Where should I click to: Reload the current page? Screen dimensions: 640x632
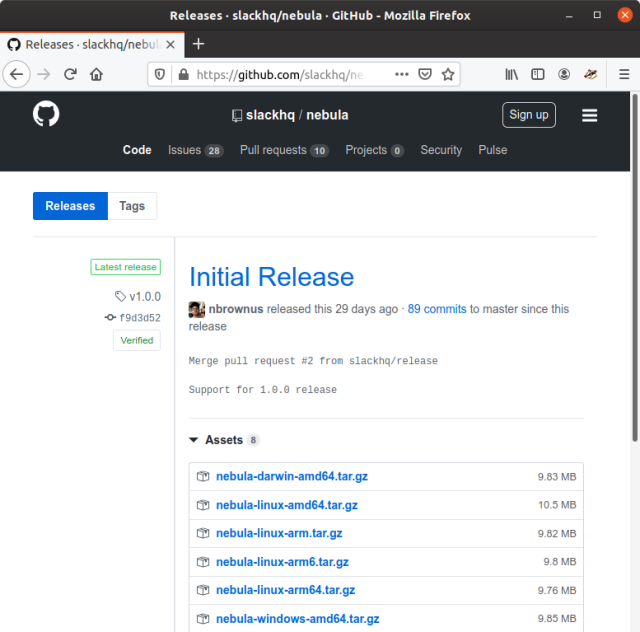70,74
